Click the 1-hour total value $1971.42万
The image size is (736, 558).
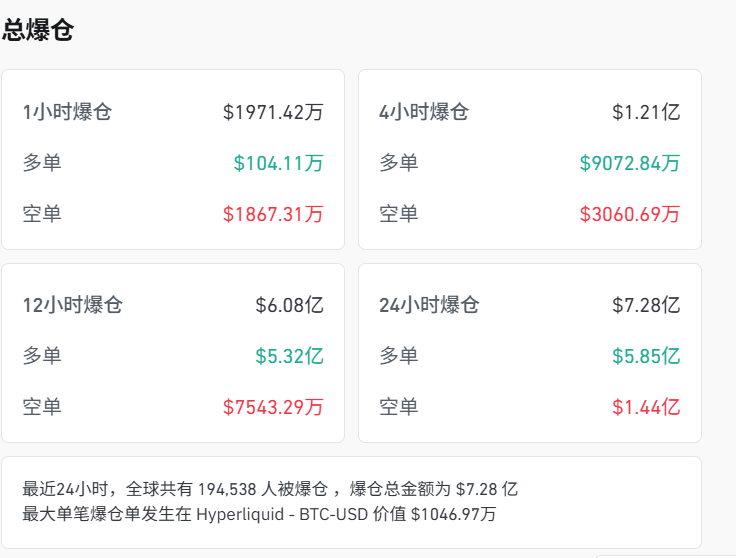(x=273, y=112)
